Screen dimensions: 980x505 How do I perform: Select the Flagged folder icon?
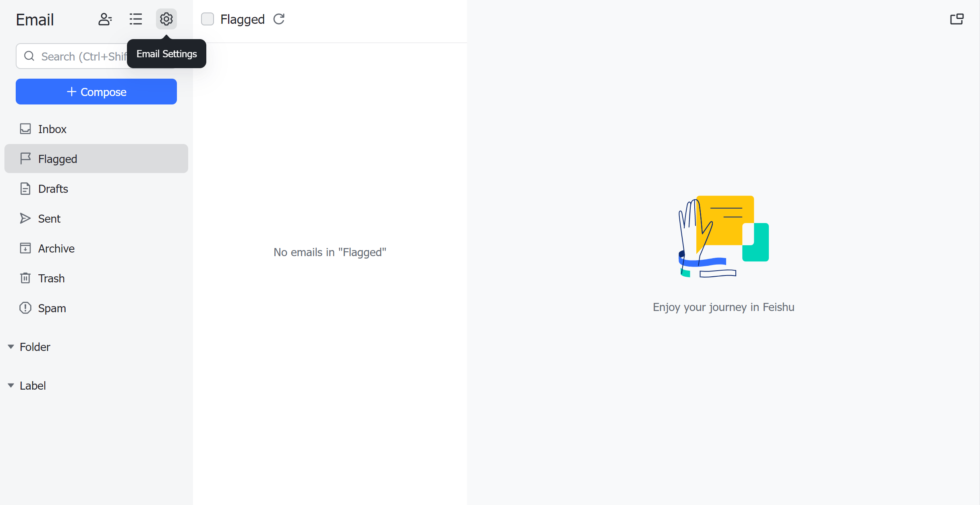pos(25,159)
